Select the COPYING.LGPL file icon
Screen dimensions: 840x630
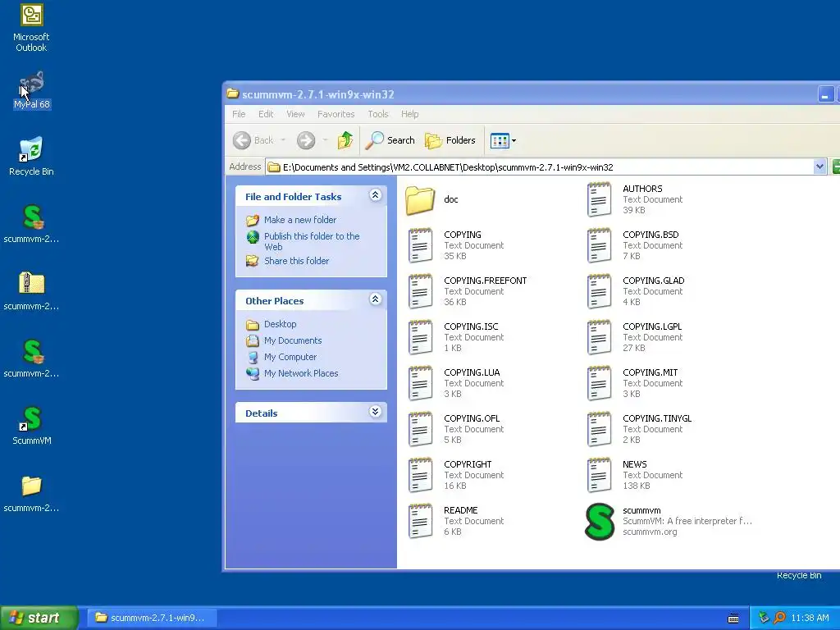pos(599,337)
